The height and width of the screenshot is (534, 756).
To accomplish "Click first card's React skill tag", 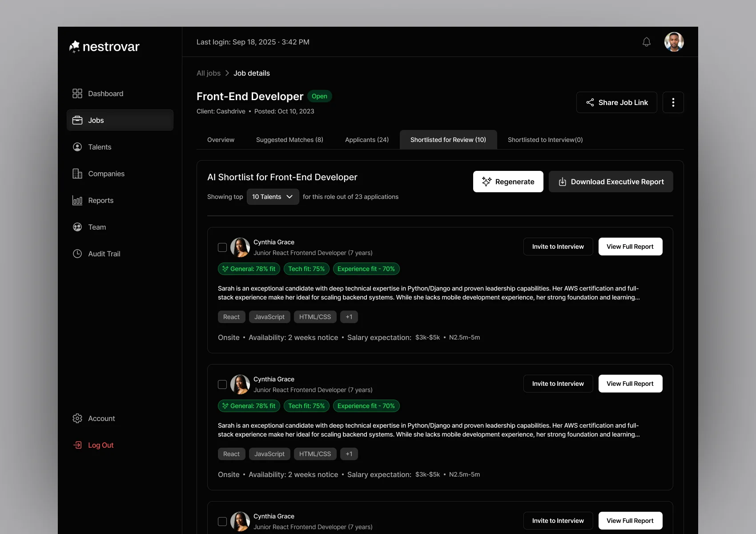I will click(x=231, y=317).
